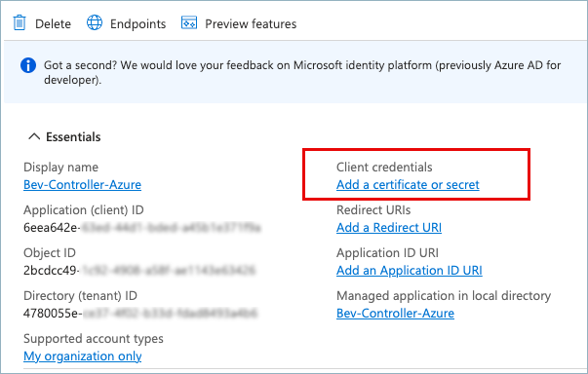Image resolution: width=588 pixels, height=374 pixels.
Task: Click the Essentials heading text
Action: click(73, 137)
